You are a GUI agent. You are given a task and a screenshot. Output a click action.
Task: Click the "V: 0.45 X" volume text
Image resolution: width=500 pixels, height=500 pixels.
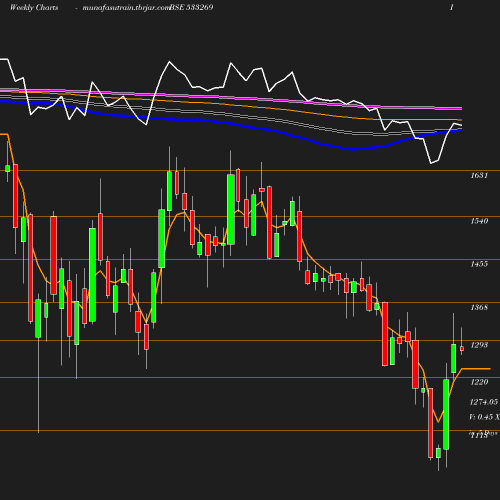(484, 417)
